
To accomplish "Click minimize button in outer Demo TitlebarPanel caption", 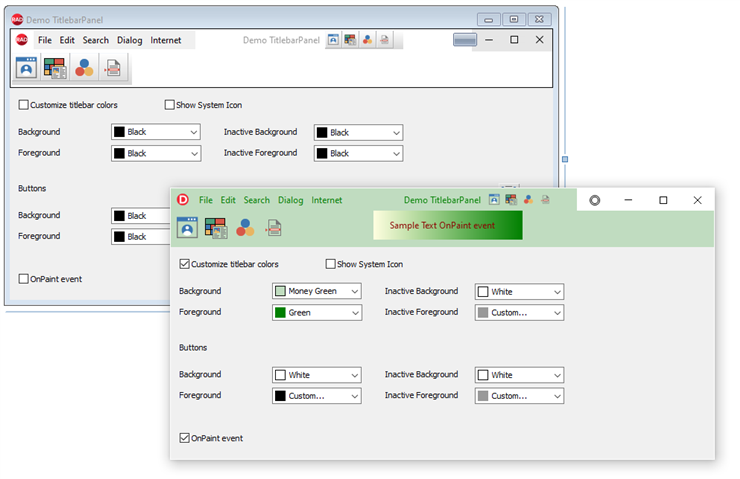I will [488, 19].
